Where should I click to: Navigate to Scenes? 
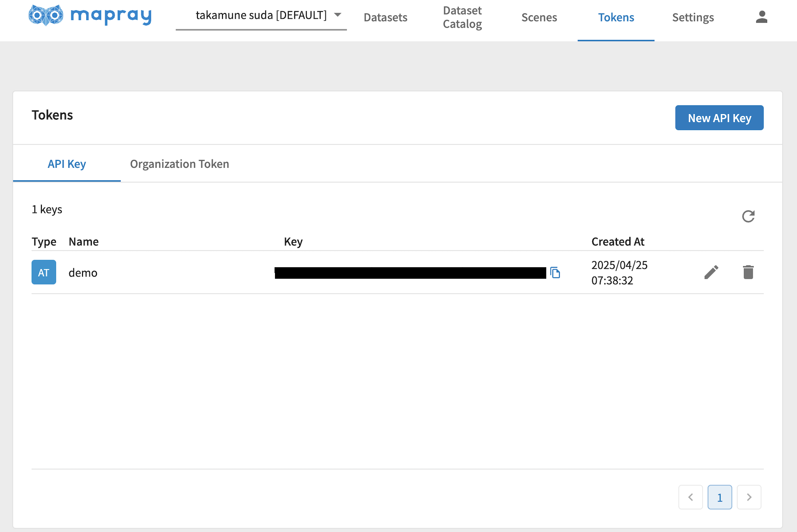539,17
